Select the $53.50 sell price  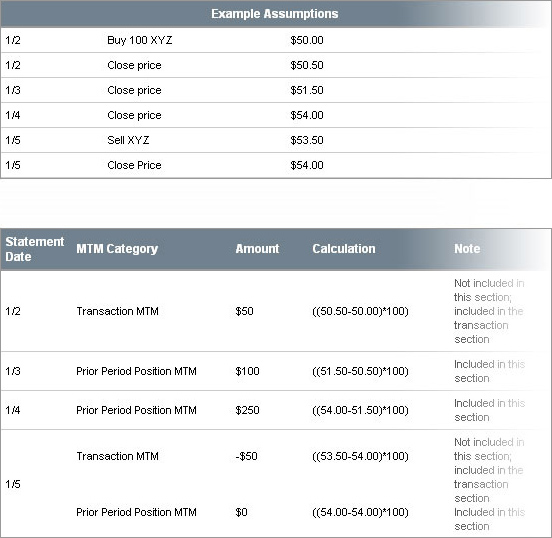tap(307, 140)
